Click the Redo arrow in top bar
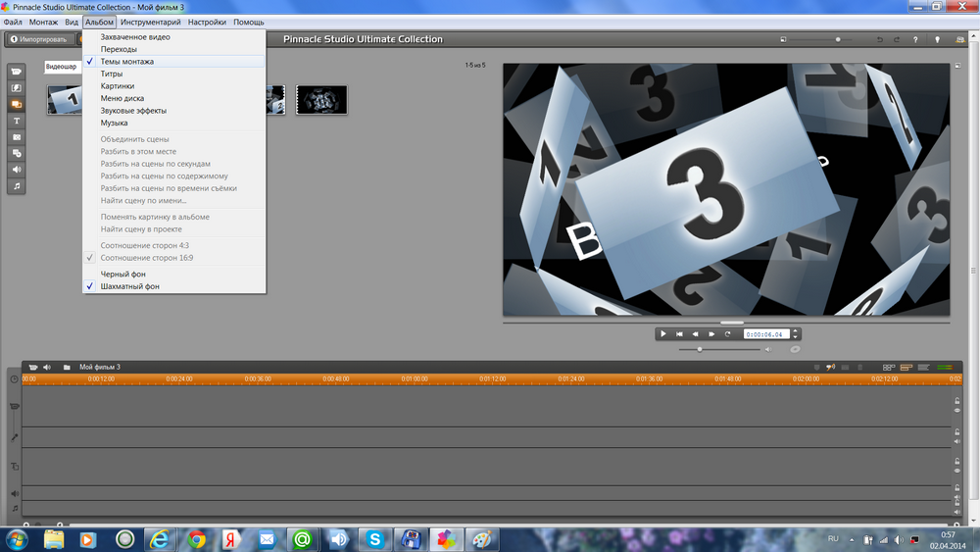 coord(897,39)
